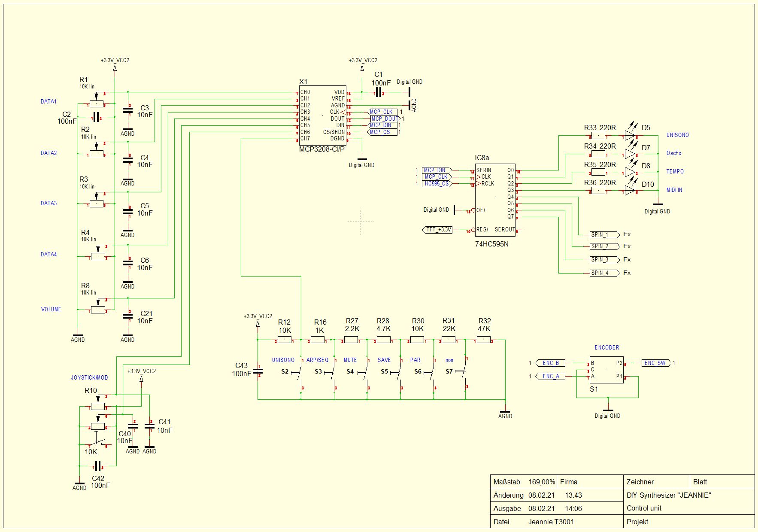
Task: Select the rotary encoder S1 symbol
Action: [606, 370]
